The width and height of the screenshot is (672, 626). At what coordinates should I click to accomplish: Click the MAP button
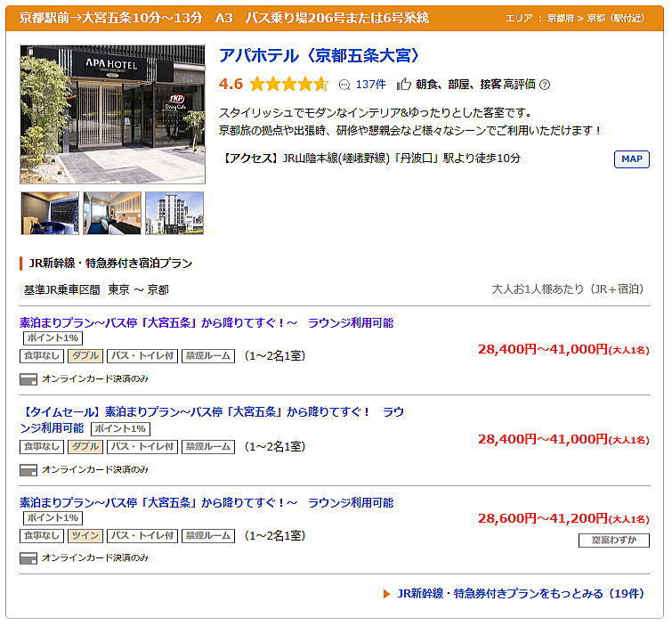pos(632,159)
